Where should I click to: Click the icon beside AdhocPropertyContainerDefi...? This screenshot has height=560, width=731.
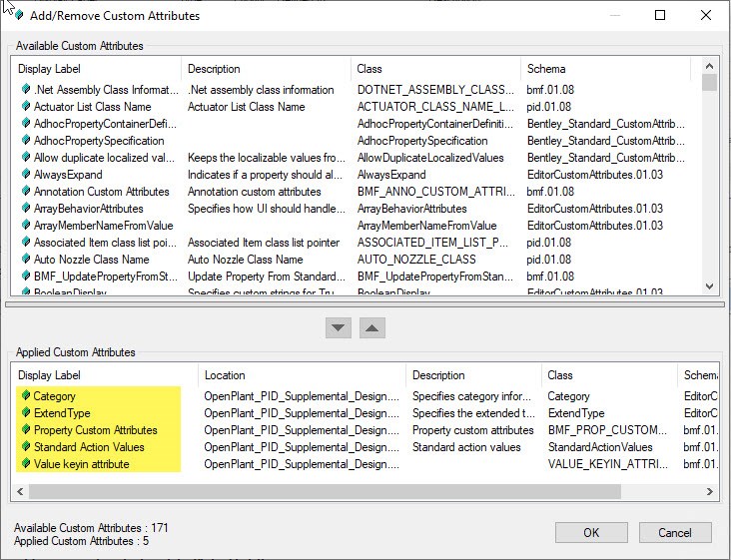pos(26,123)
